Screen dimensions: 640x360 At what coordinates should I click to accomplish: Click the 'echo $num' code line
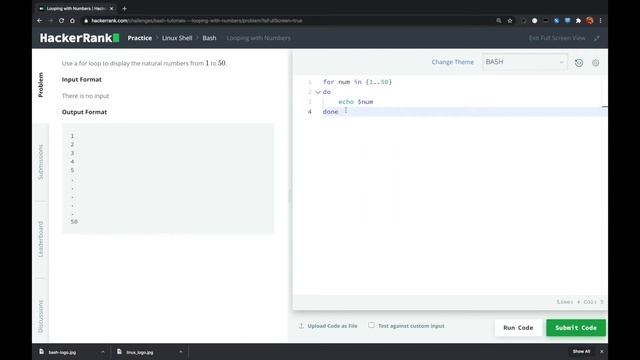pos(356,102)
